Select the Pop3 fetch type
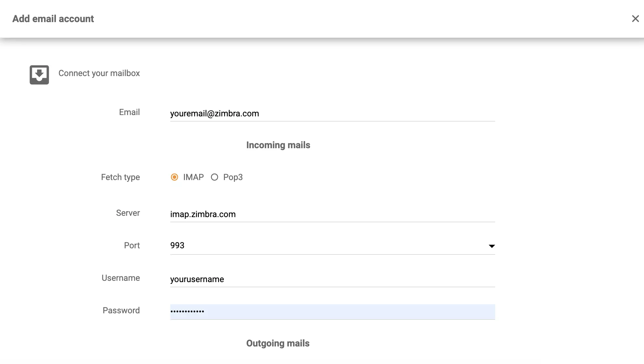Viewport: 644px width, 364px height. click(214, 177)
